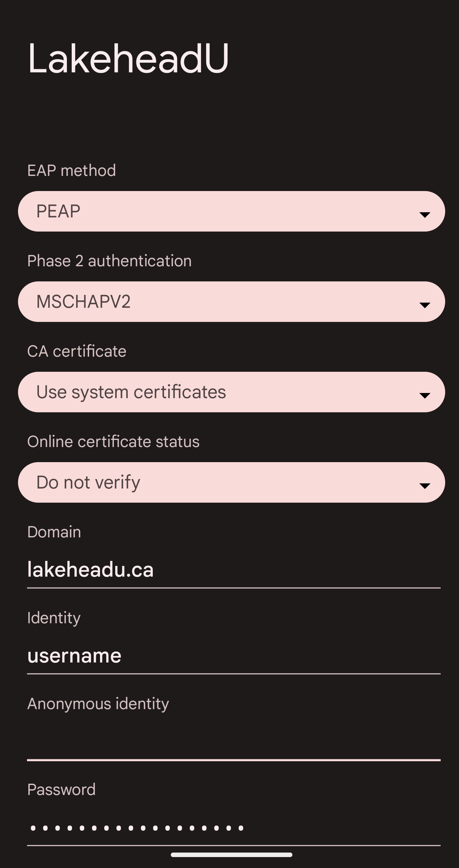Viewport: 459px width, 868px height.
Task: Edit the Domain field containing lakeheadu.ca
Action: [x=233, y=570]
